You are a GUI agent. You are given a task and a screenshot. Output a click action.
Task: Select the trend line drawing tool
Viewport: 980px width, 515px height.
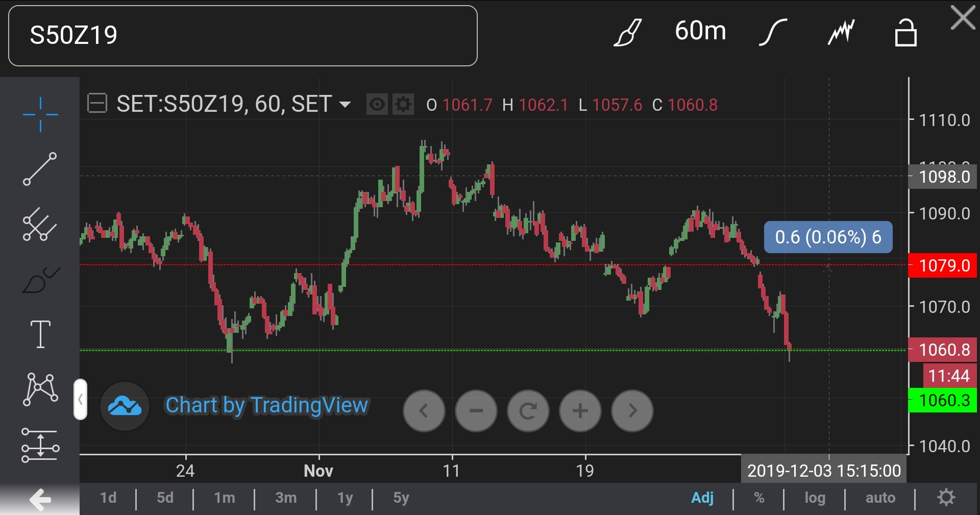(40, 169)
